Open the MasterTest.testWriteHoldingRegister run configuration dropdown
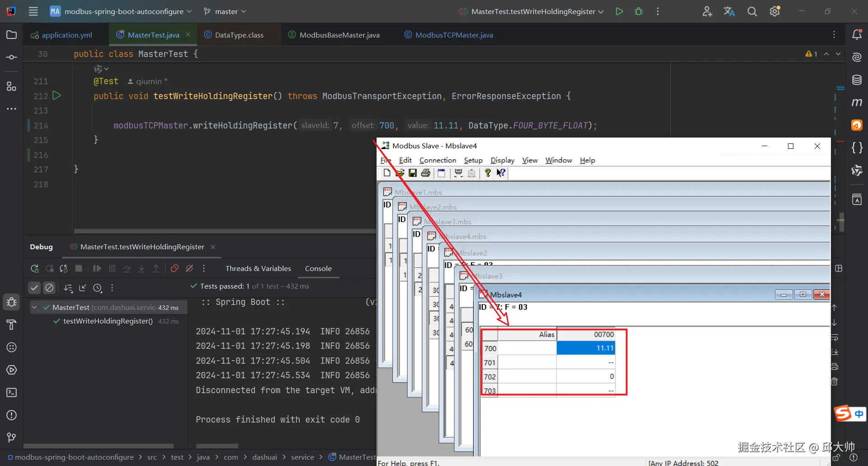The image size is (868, 466). point(531,12)
